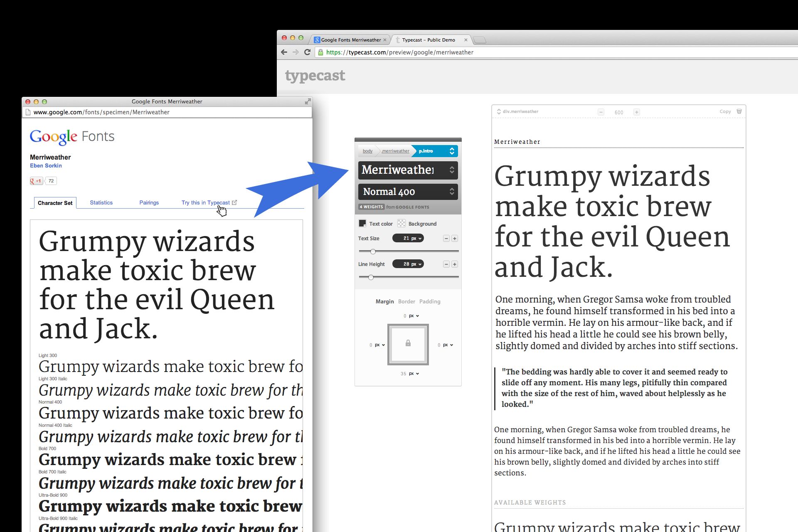Reload the Typecast page with the refresh icon
The width and height of the screenshot is (798, 532).
[307, 52]
